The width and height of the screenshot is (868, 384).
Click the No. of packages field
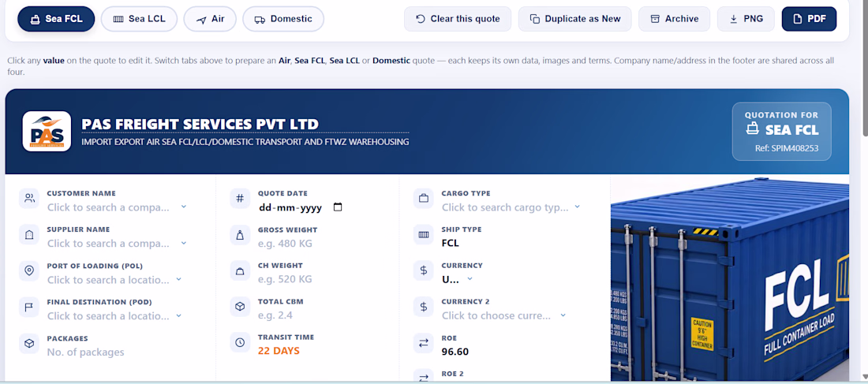pyautogui.click(x=86, y=352)
